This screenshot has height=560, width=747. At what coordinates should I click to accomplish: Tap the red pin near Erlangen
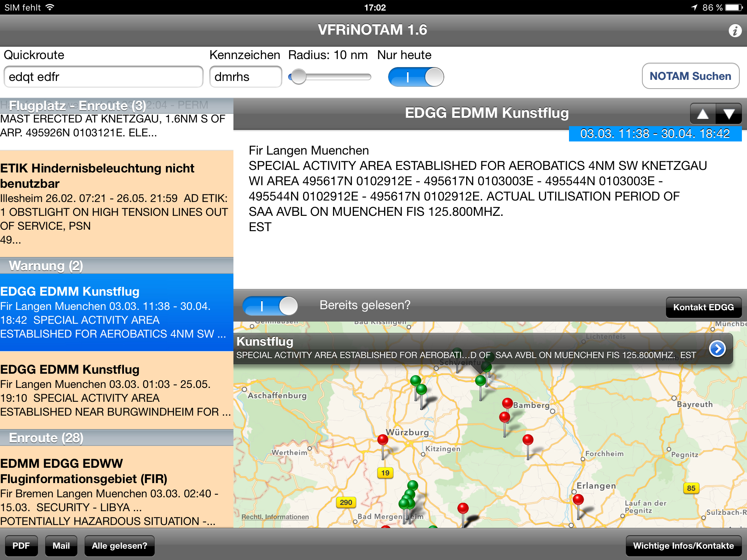click(x=578, y=499)
